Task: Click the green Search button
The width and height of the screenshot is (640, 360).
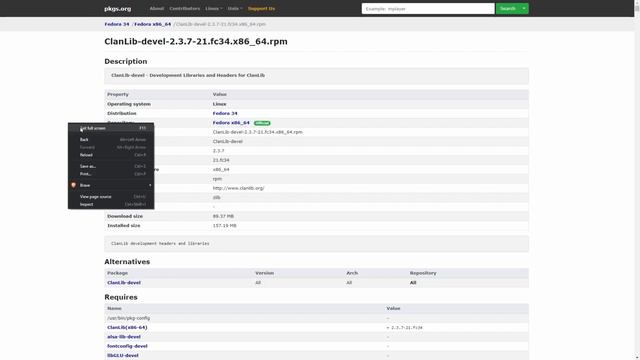Action: [508, 9]
